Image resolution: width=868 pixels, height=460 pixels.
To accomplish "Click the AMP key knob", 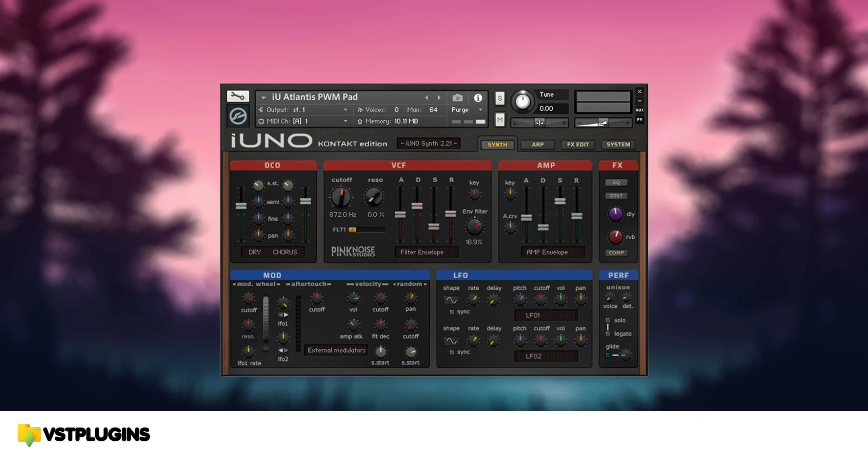I will pos(510,194).
